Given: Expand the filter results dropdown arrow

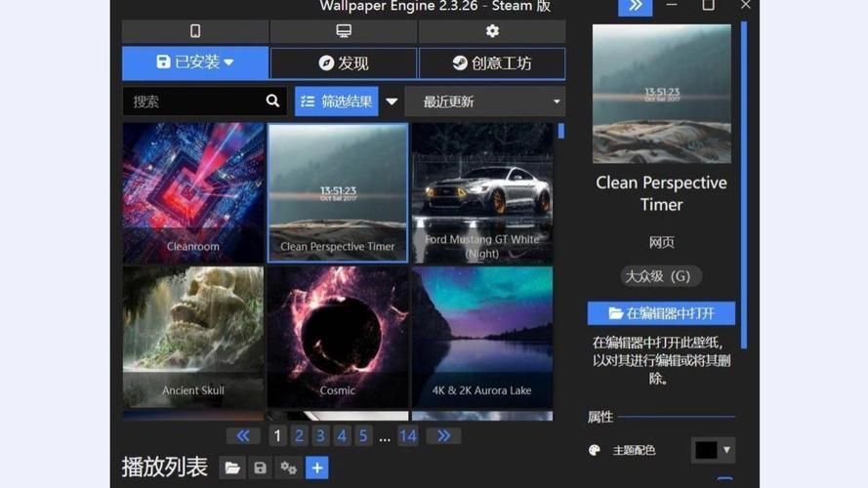Looking at the screenshot, I should [392, 102].
